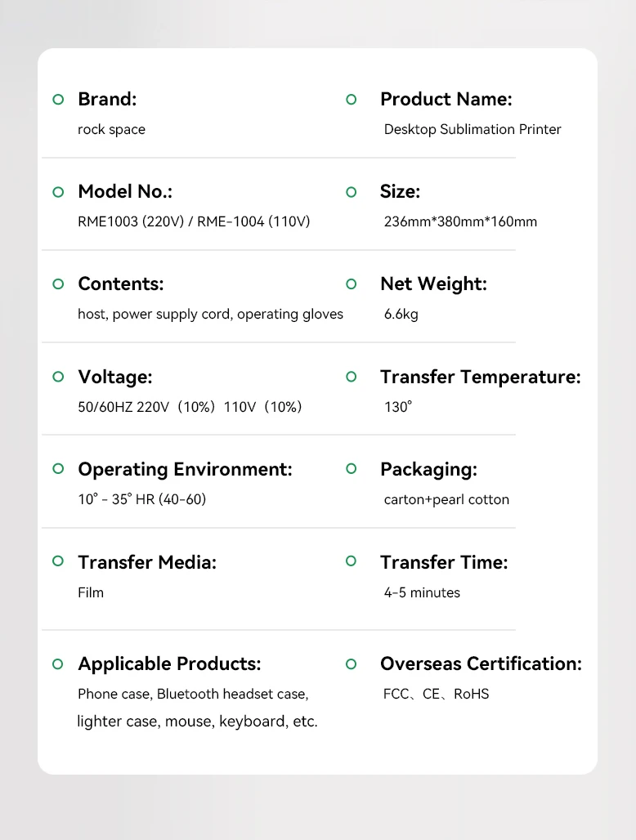Click the "Desktop Sublimation Printer" text

click(x=473, y=129)
